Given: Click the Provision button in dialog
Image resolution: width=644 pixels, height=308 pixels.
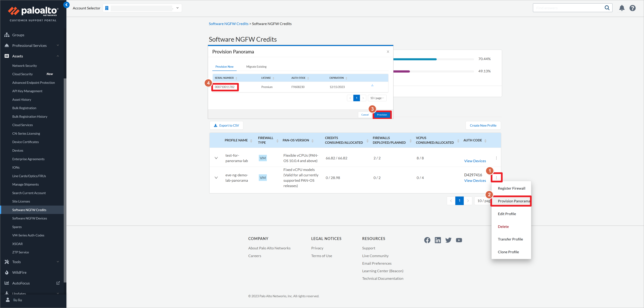Looking at the screenshot, I should click(381, 114).
